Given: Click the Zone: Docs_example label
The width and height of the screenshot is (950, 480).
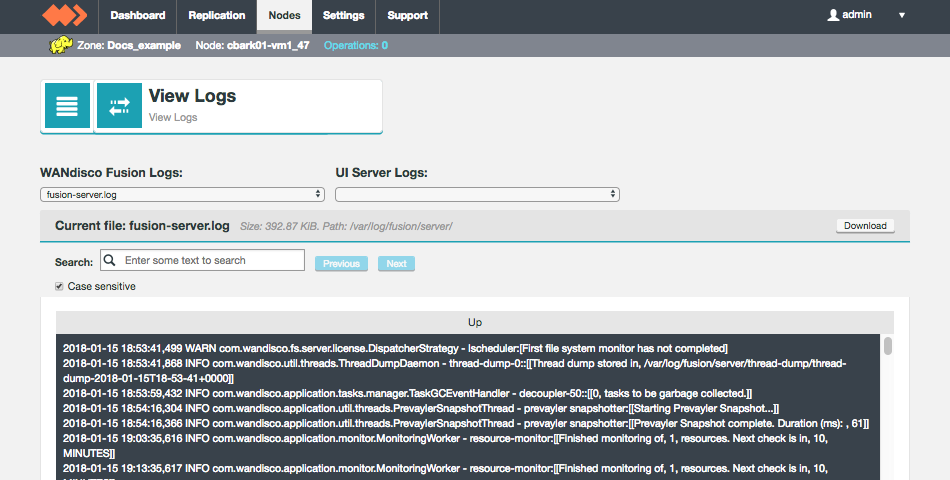Looking at the screenshot, I should click(x=129, y=45).
